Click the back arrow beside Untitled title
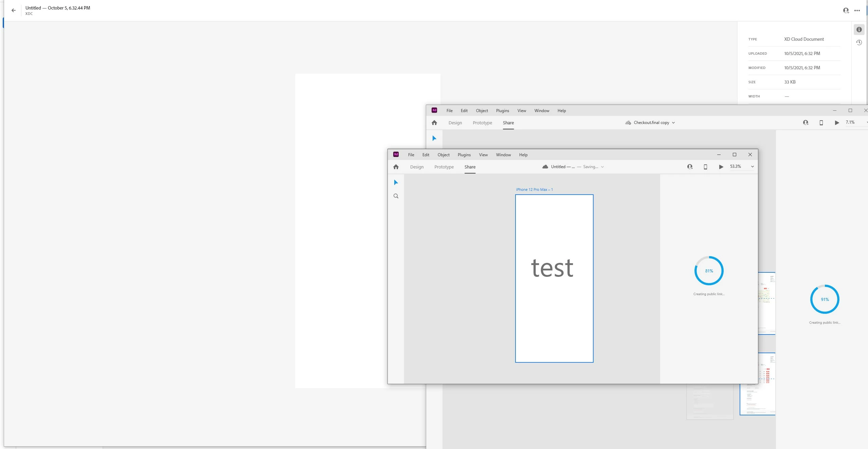Viewport: 868px width, 449px height. point(14,11)
